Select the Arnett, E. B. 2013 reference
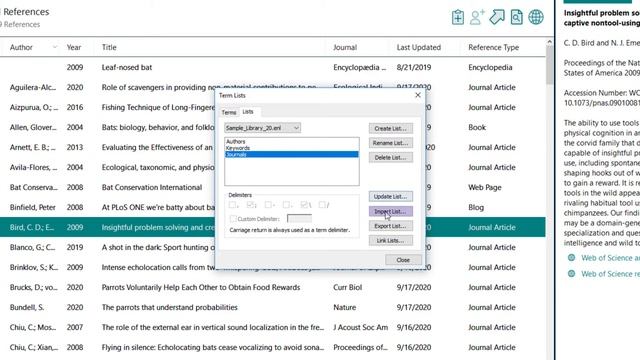 tap(273, 147)
